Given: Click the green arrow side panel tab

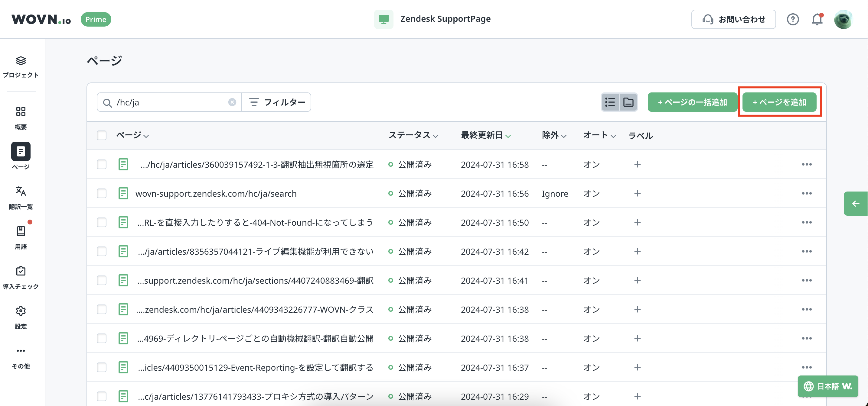Looking at the screenshot, I should click(855, 203).
